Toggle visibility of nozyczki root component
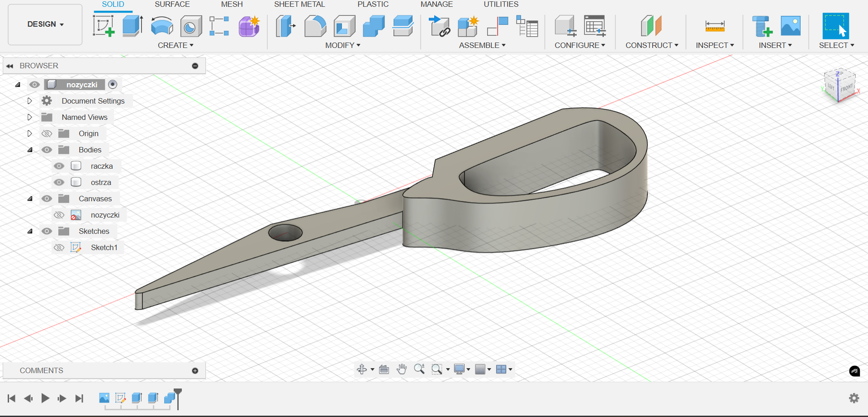 tap(34, 85)
